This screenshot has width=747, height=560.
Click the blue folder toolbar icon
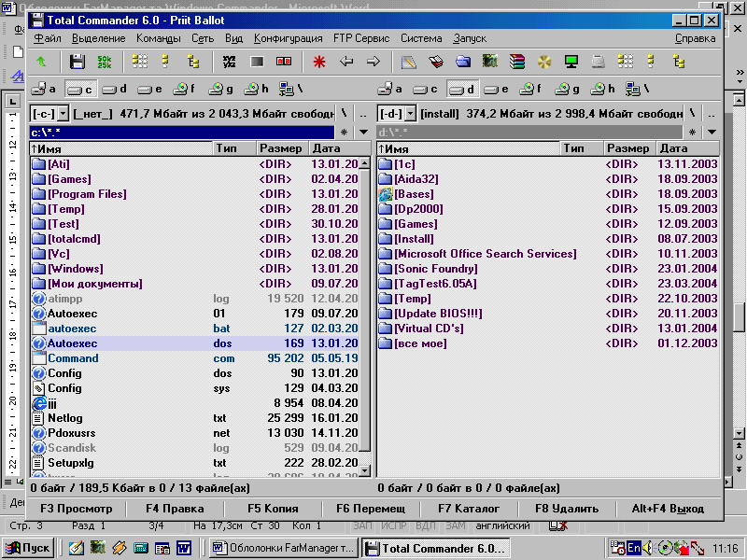[x=462, y=62]
